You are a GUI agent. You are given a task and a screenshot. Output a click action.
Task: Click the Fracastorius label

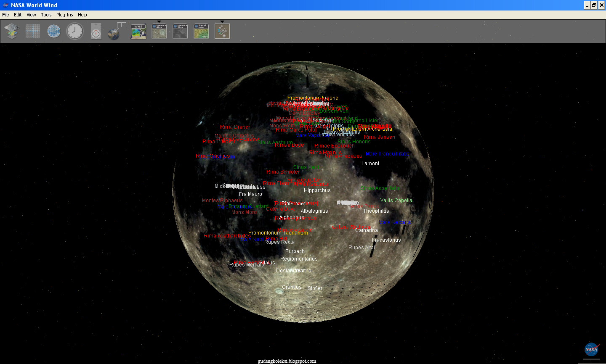pos(386,240)
